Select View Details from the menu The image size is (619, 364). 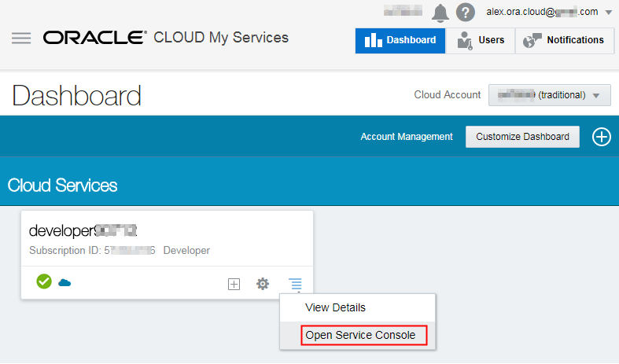pyautogui.click(x=335, y=307)
